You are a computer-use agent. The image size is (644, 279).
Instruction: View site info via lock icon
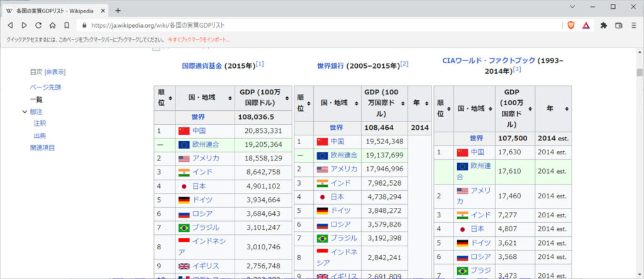pos(85,25)
